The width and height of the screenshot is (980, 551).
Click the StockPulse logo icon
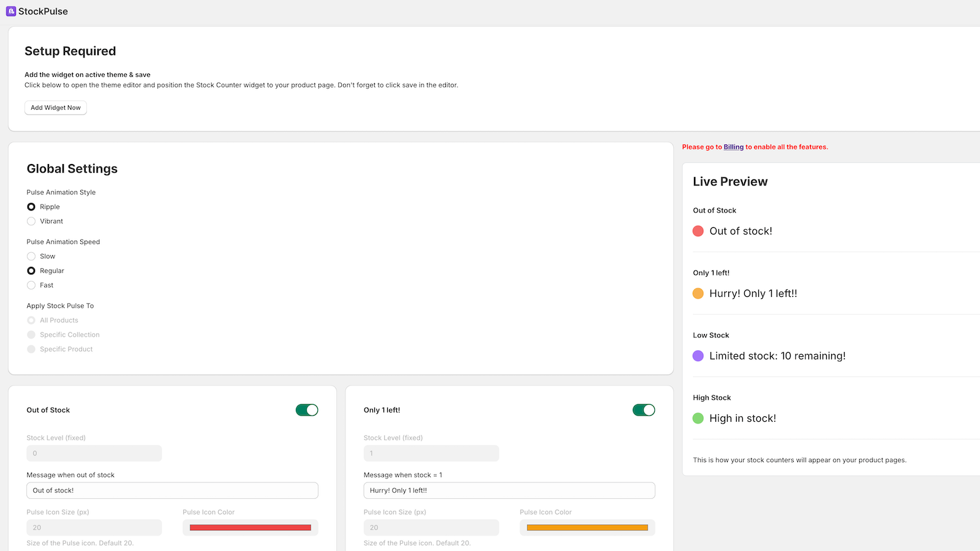tap(11, 10)
